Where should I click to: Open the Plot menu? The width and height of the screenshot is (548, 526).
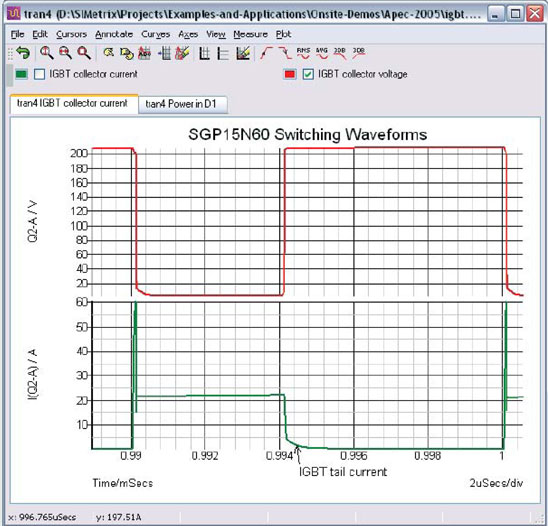pos(283,34)
